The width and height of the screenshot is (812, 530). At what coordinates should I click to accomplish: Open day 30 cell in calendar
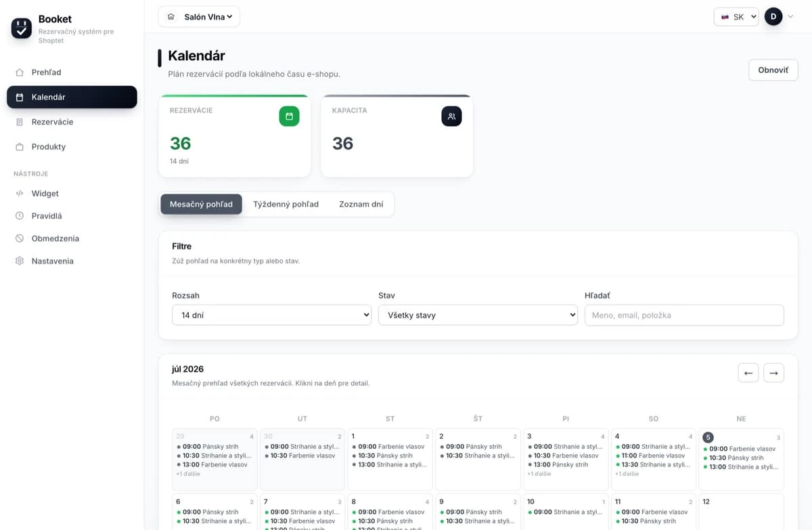coord(302,459)
